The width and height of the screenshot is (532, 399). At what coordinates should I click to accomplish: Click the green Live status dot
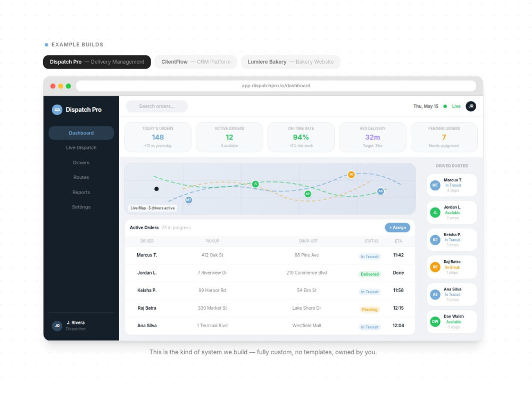pos(445,106)
